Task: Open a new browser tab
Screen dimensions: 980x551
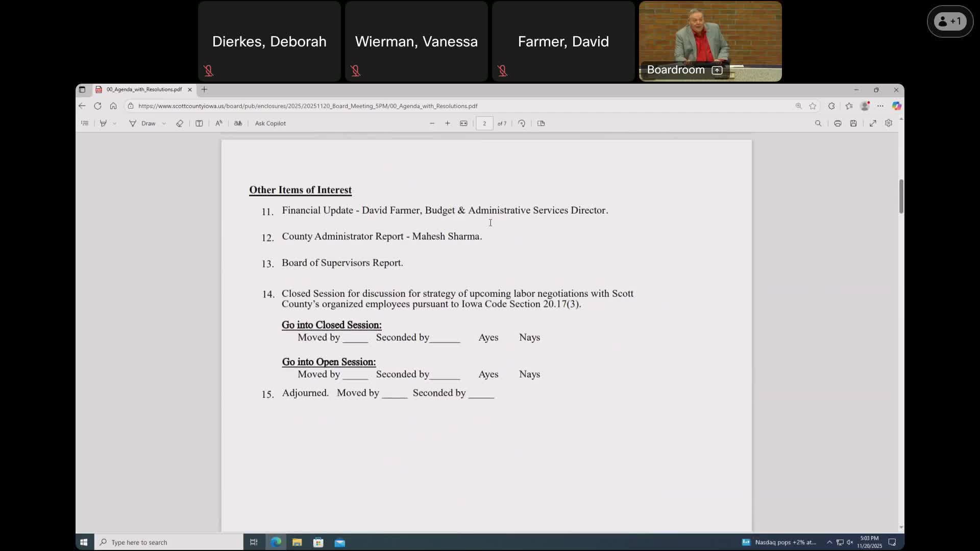Action: [204, 90]
